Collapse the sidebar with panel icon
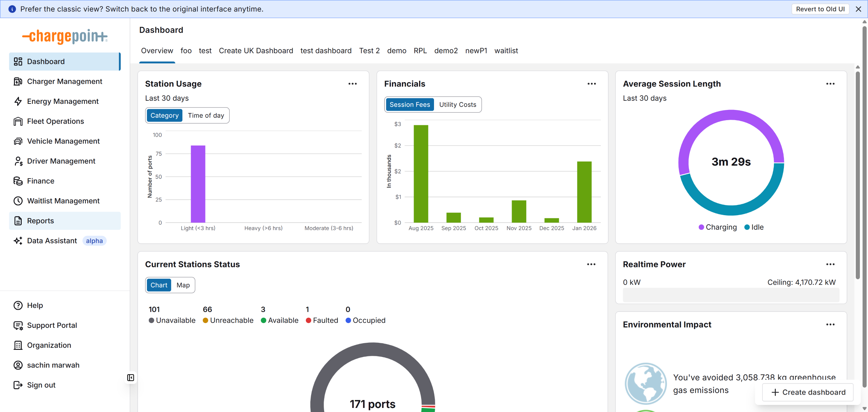 131,378
